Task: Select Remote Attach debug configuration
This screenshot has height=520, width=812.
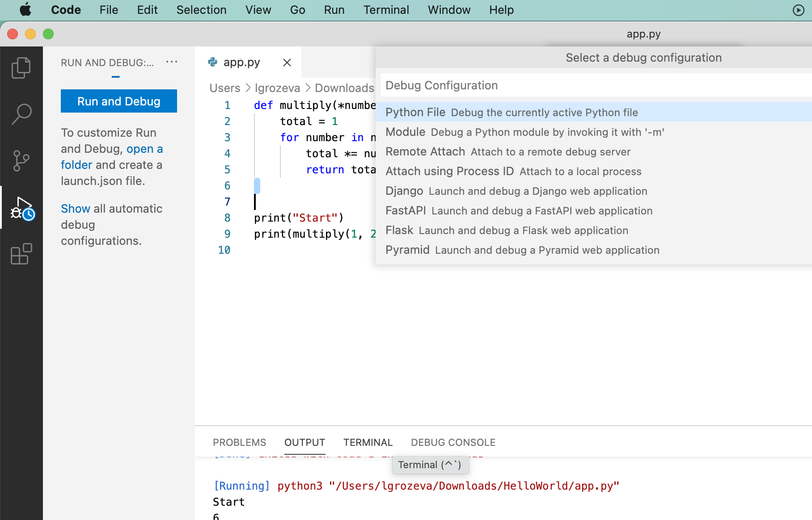Action: (x=508, y=152)
